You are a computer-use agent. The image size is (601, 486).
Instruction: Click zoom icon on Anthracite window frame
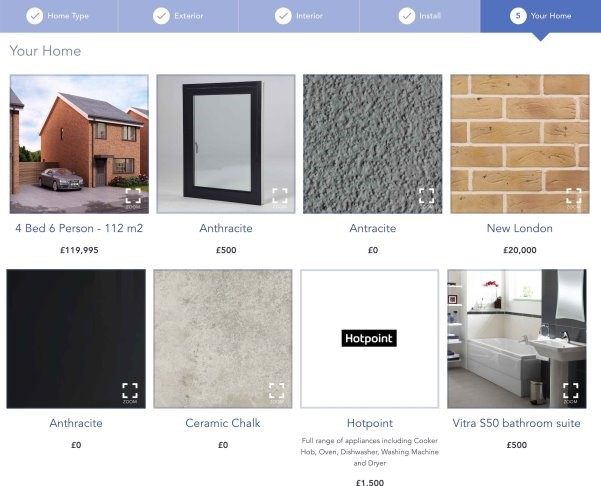pyautogui.click(x=280, y=198)
